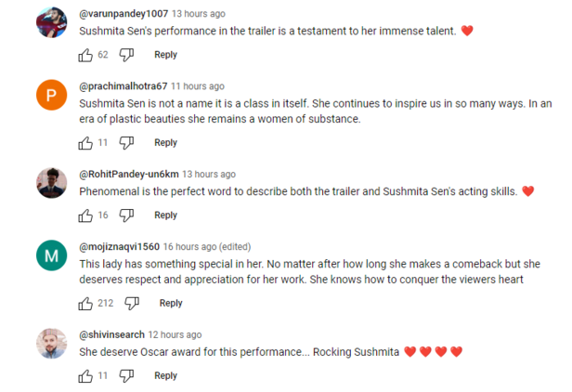Reply to prachimalhotra67's comment
This screenshot has height=392, width=572.
165,143
